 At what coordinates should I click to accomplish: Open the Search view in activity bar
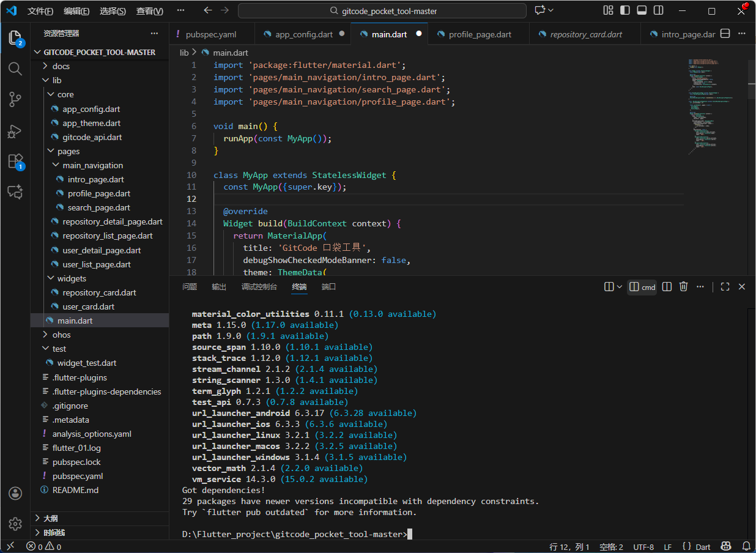pyautogui.click(x=15, y=69)
